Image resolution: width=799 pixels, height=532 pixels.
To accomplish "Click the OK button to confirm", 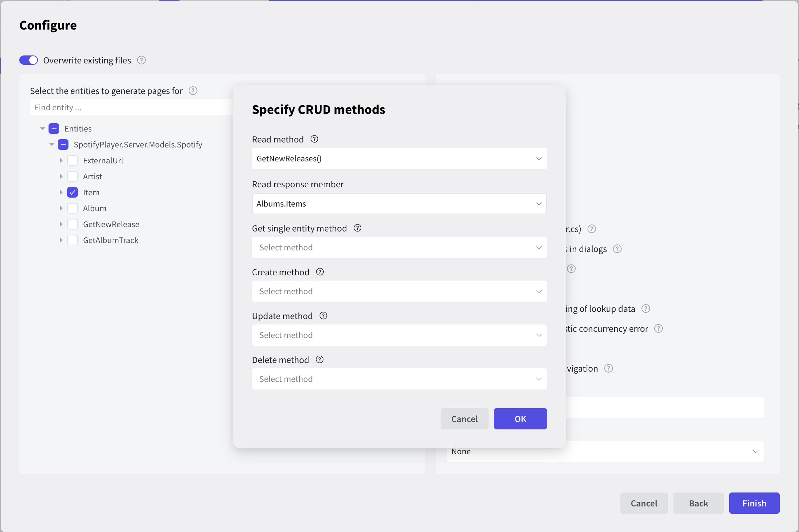I will (x=520, y=419).
